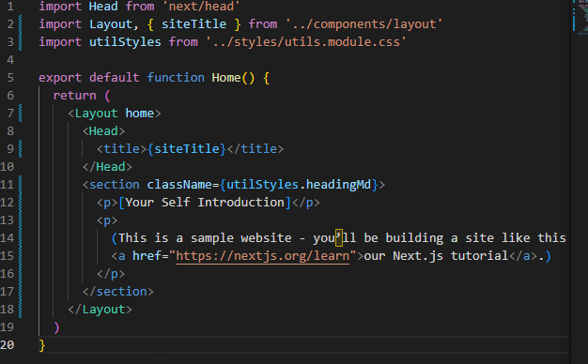Click 'siteTitle' in the line 2 import braces
588x364 pixels.
(193, 24)
